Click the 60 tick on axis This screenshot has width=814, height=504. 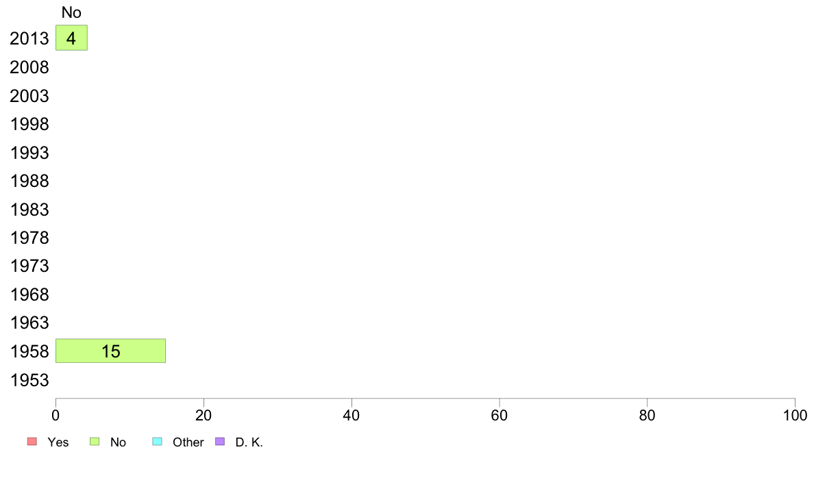[500, 415]
